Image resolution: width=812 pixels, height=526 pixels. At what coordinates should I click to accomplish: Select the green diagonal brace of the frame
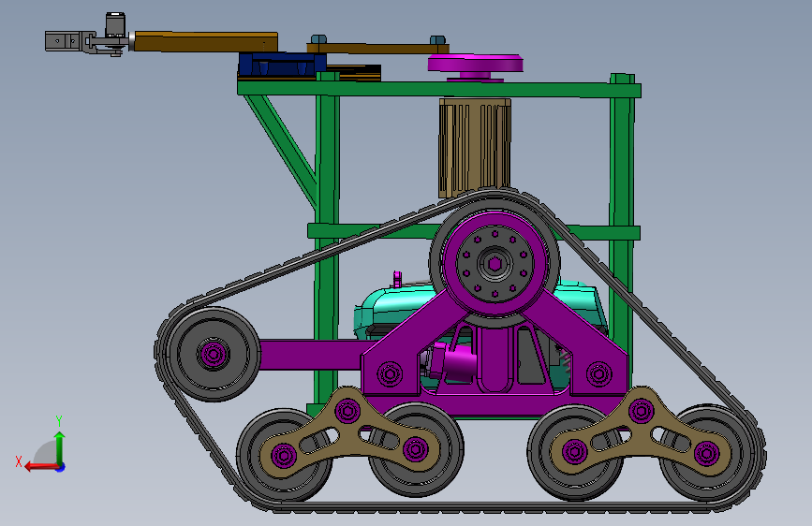pos(281,150)
